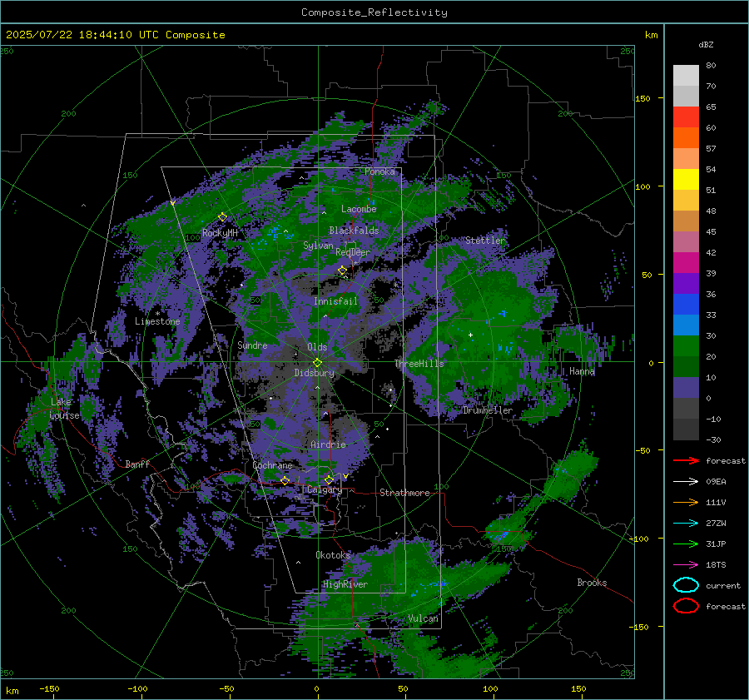
Task: Click the dBZ legend heading
Action: [x=706, y=44]
